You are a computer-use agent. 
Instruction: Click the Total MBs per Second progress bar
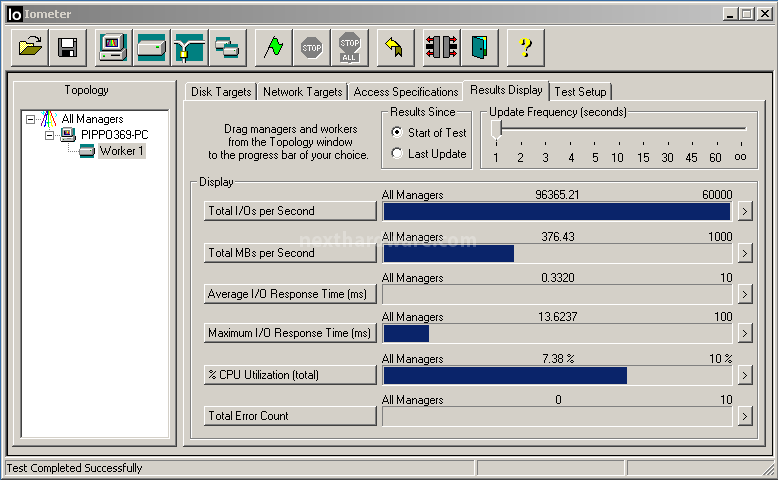557,254
